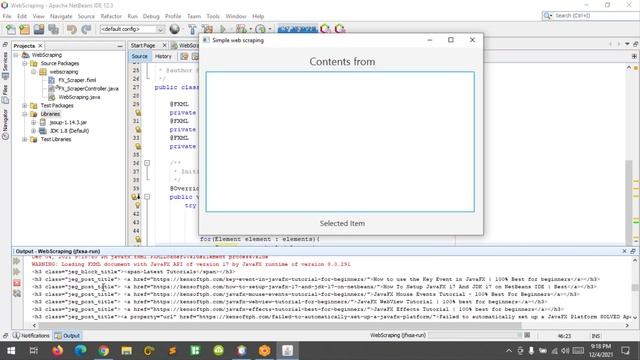Click the second rerun arrow in Output
Screen dimensions: 640x360
(17, 272)
